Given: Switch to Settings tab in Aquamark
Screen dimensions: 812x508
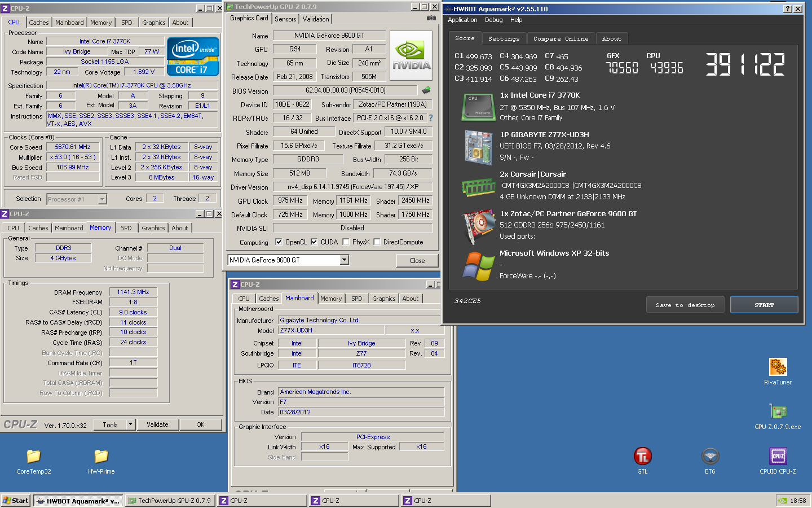Looking at the screenshot, I should coord(504,38).
